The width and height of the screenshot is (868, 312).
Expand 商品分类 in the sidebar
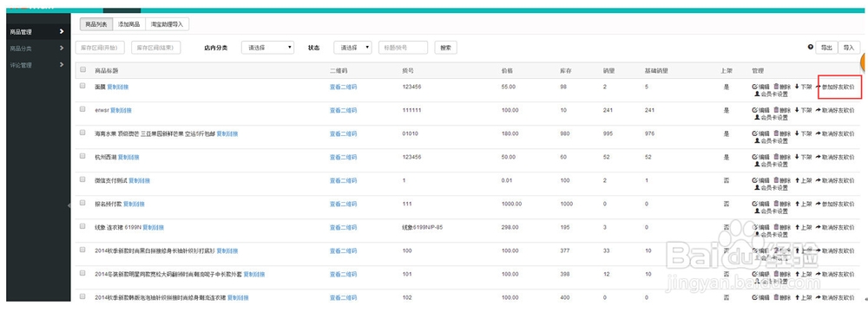tap(38, 49)
